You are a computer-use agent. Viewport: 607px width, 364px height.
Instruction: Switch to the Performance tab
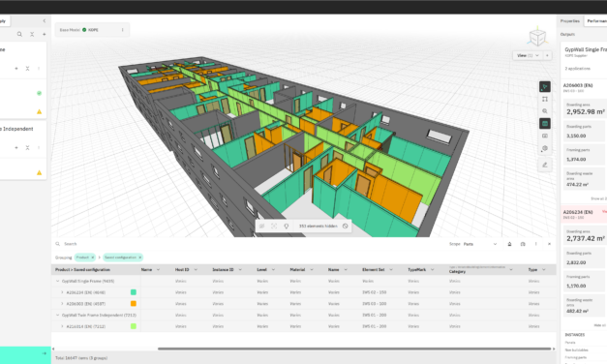pos(596,21)
